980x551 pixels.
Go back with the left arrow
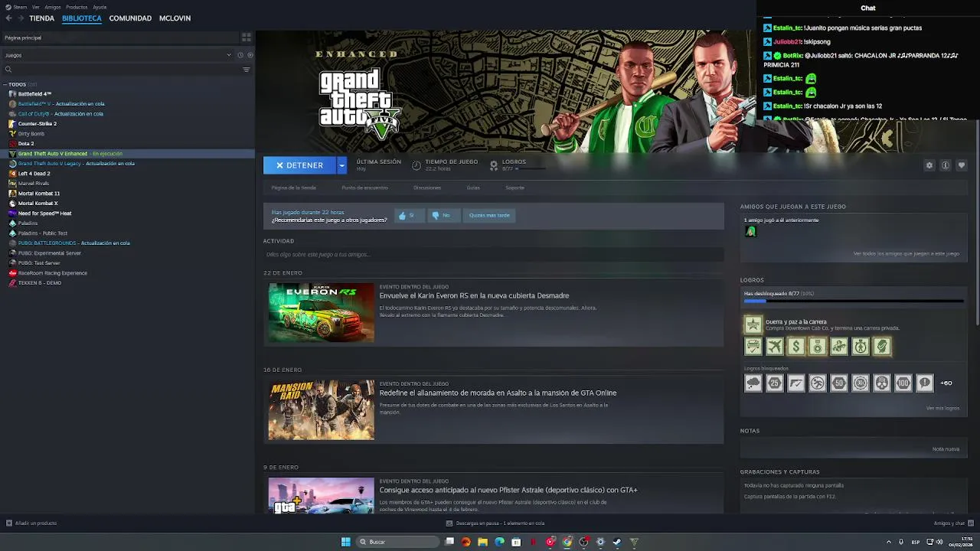[x=8, y=18]
